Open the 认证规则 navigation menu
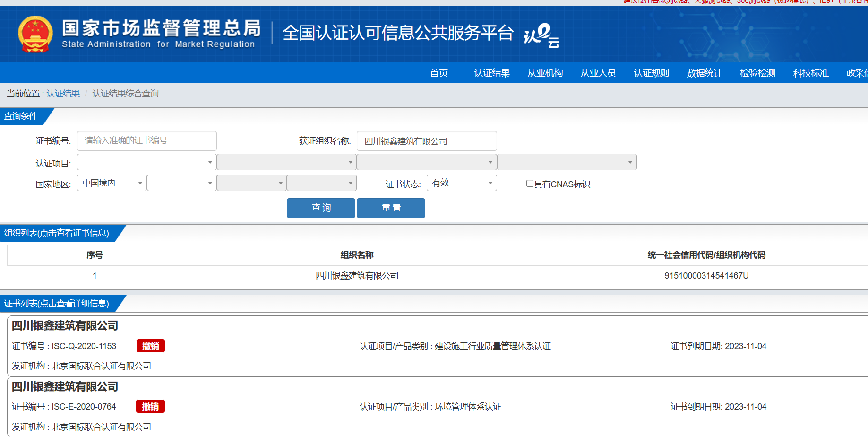 pyautogui.click(x=652, y=73)
